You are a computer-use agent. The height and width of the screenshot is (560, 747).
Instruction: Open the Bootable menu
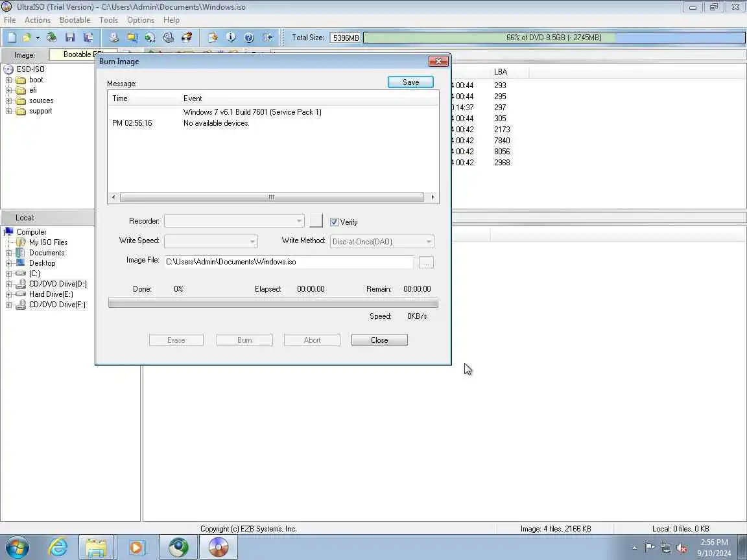75,20
